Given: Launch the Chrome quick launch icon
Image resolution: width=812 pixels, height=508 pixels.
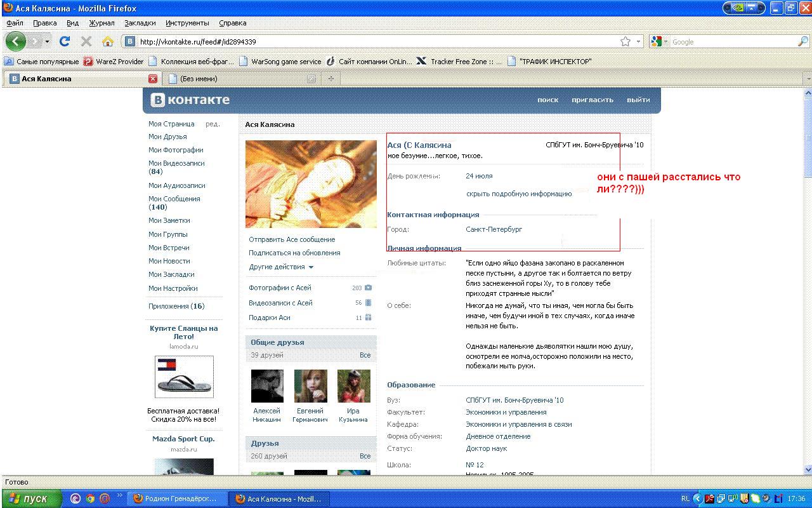Looking at the screenshot, I should [90, 498].
